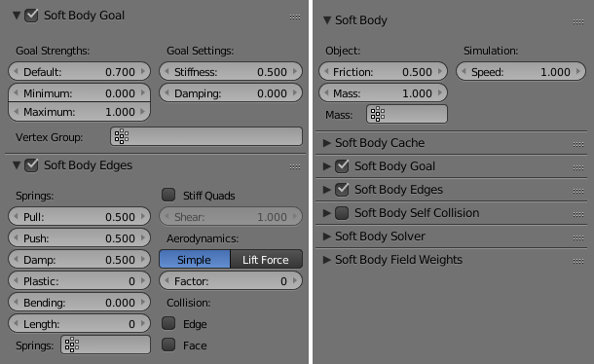Grab drag handle of Soft Body Cache panel
This screenshot has width=594, height=364.
click(x=578, y=144)
